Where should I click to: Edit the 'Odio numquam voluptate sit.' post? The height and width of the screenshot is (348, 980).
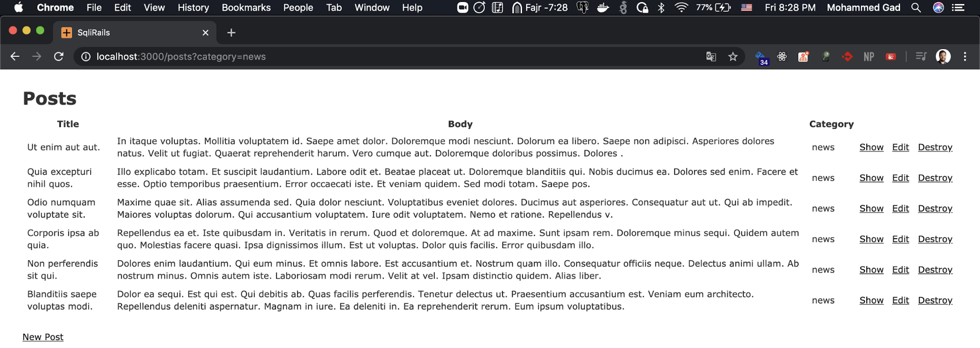point(901,209)
